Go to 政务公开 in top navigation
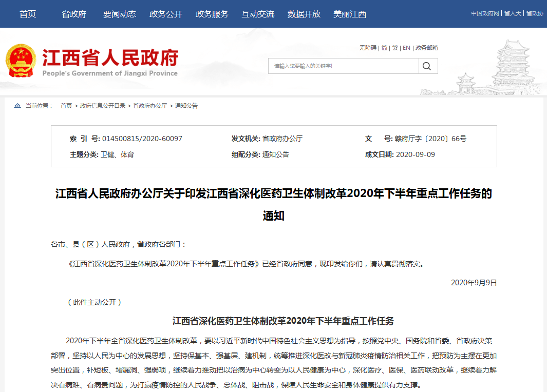This screenshot has height=392, width=547. pyautogui.click(x=166, y=14)
